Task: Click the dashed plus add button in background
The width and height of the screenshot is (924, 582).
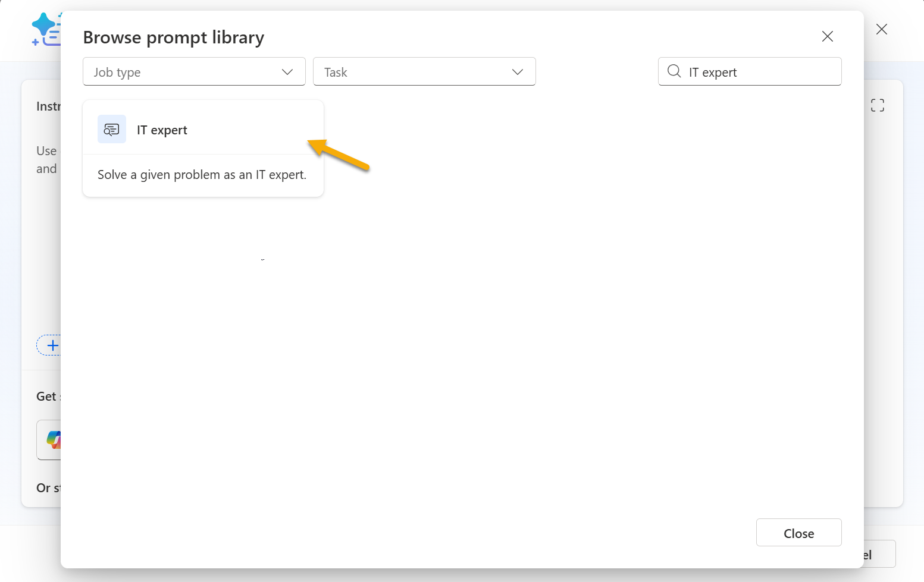Action: click(49, 345)
